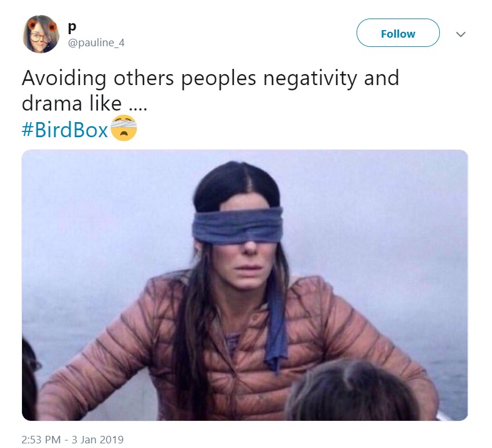This screenshot has width=492, height=448.
Task: Open the #BirdBox hashtag link
Action: tap(65, 129)
